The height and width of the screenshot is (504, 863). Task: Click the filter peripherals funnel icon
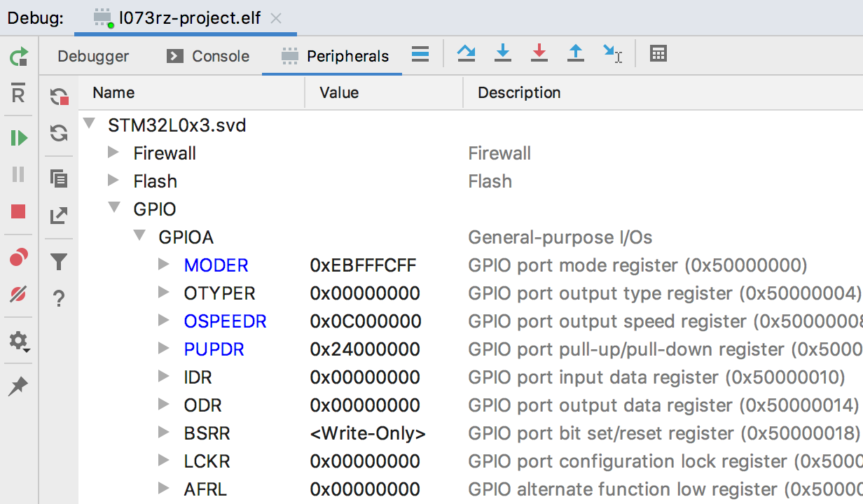pos(59,262)
